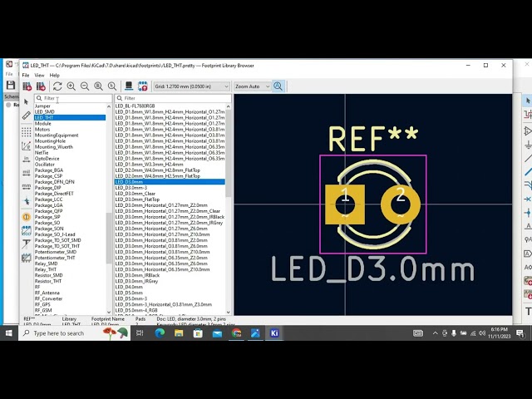Viewport: 532px width, 399px height.
Task: Select LED_D3.0mm_Clear footprint
Action: click(135, 194)
